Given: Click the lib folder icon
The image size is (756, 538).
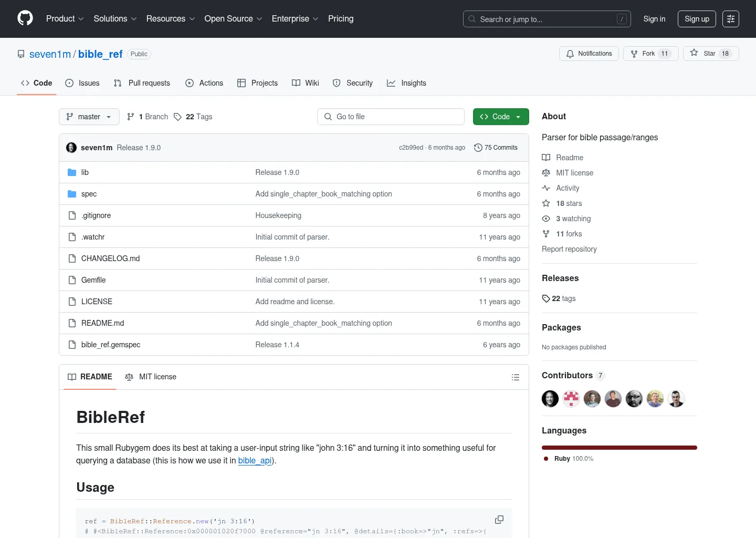Looking at the screenshot, I should 72,172.
